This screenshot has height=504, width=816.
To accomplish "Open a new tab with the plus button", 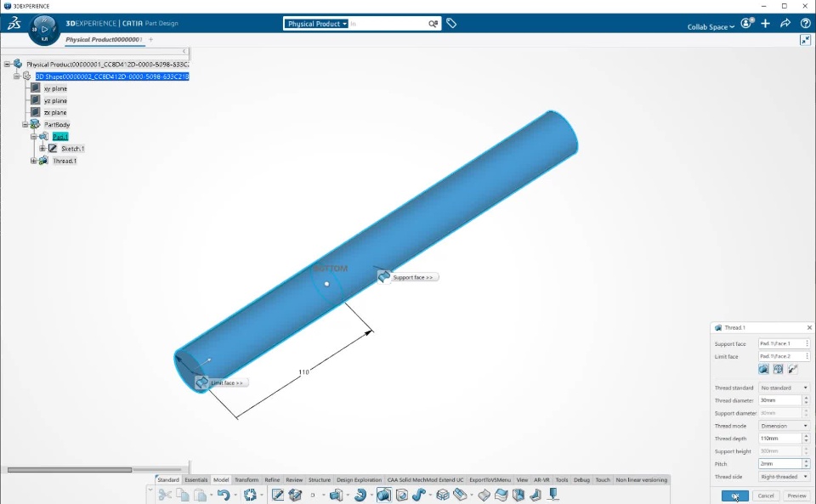I will [151, 40].
